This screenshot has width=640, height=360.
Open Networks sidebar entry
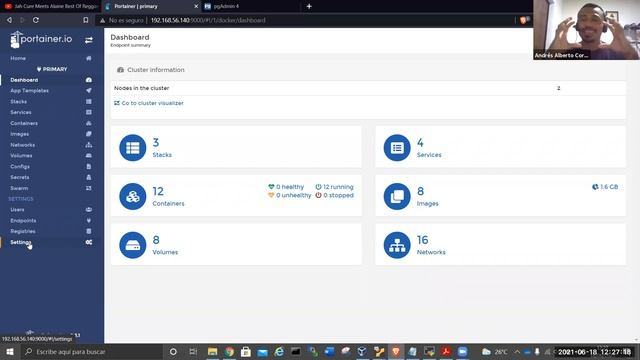[x=22, y=145]
